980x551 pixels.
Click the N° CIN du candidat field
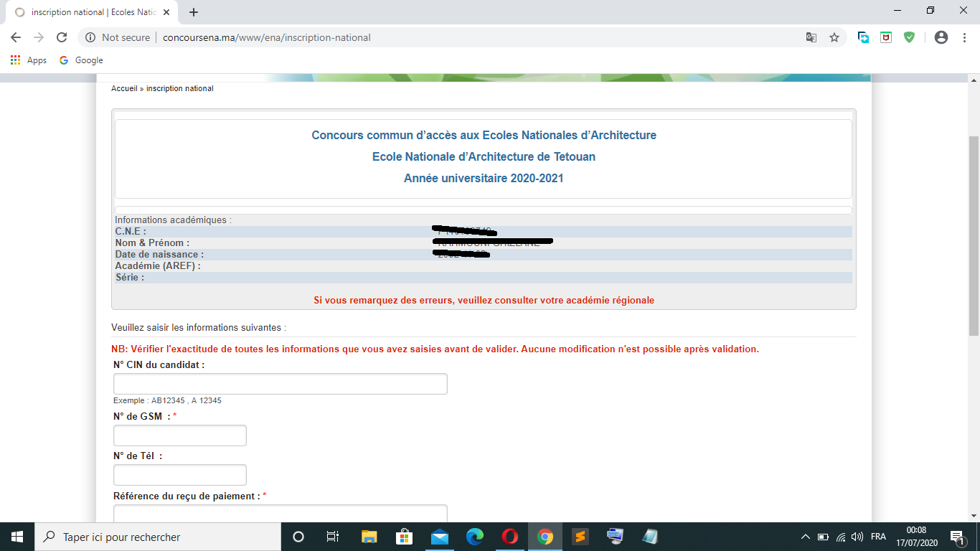280,384
